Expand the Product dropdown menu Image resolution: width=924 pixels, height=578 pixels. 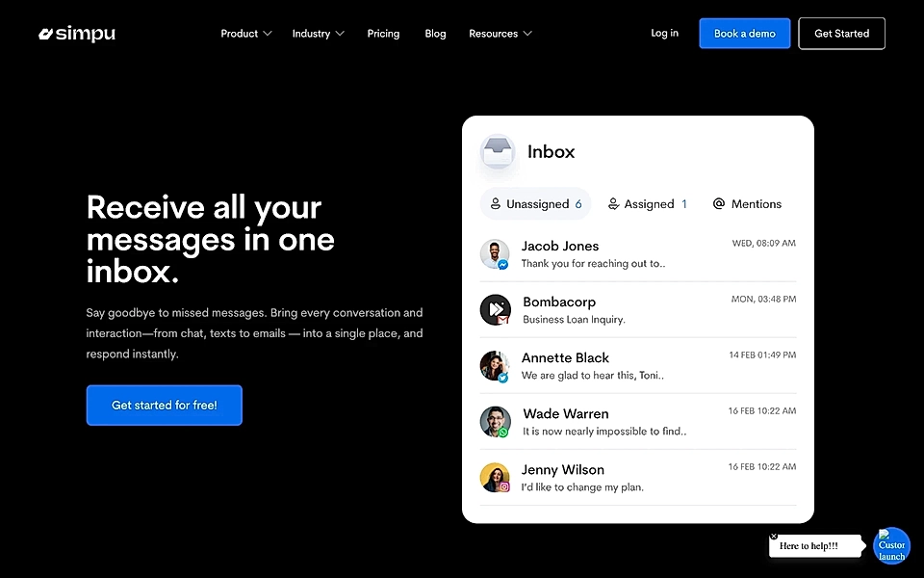point(245,33)
